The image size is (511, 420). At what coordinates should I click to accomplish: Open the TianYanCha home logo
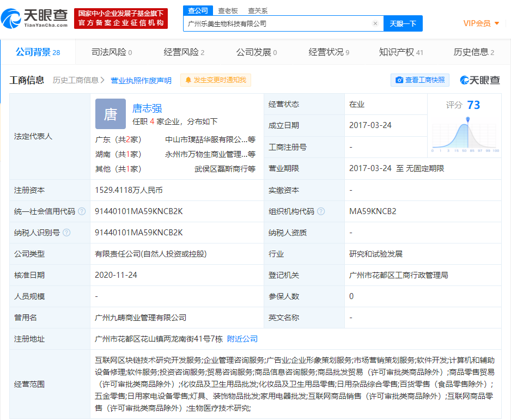point(34,19)
